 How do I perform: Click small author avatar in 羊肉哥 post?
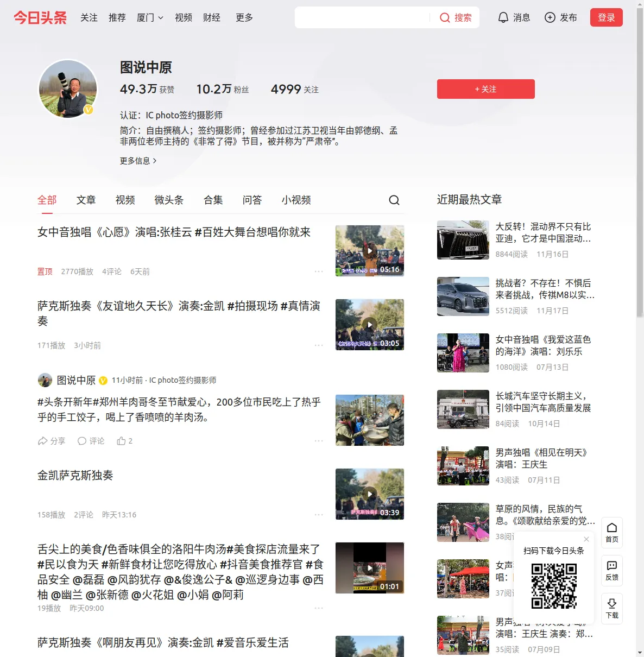tap(45, 380)
